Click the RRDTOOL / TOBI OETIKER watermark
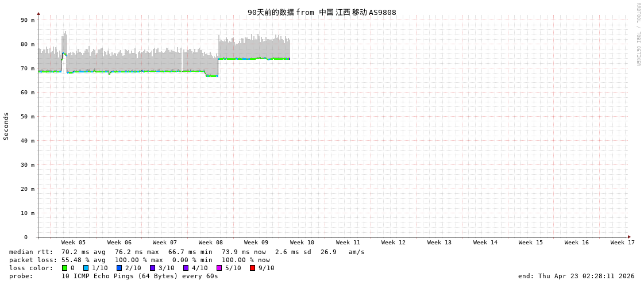 point(638,34)
